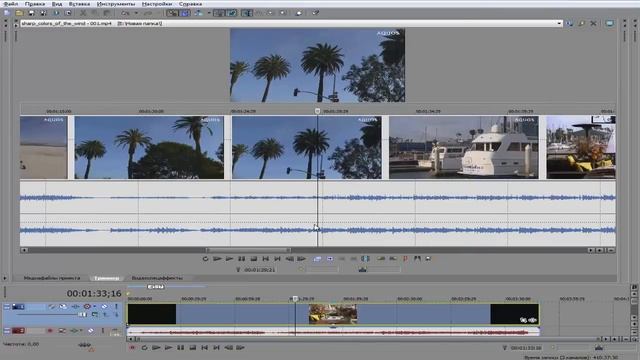The height and width of the screenshot is (360, 640).
Task: Expand the docking area arrow beside tabs
Action: tap(5, 278)
